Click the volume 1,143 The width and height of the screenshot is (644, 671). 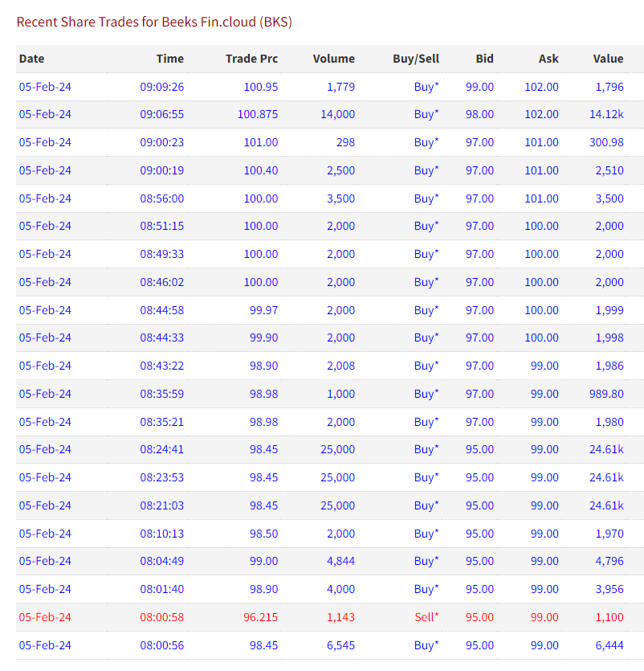[340, 617]
